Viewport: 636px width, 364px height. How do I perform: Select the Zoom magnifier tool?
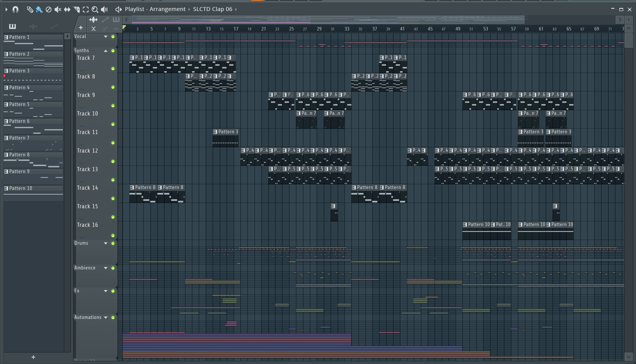tap(95, 9)
